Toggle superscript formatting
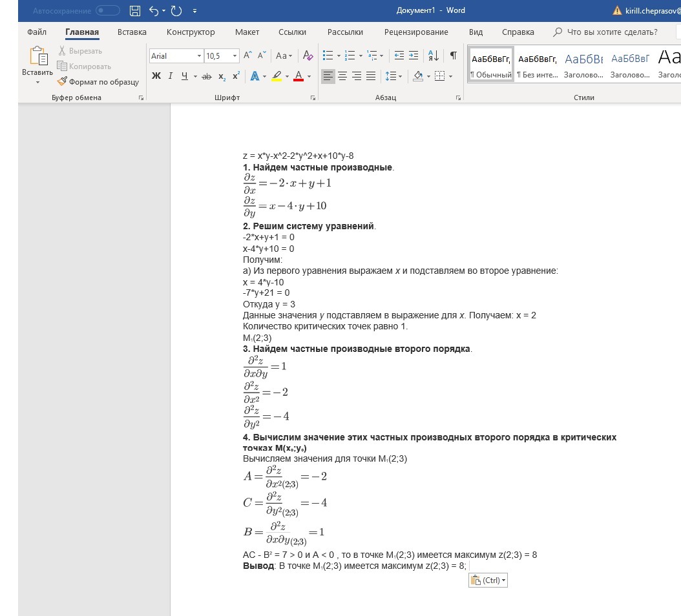Viewport: 681px width, 616px height. (236, 76)
